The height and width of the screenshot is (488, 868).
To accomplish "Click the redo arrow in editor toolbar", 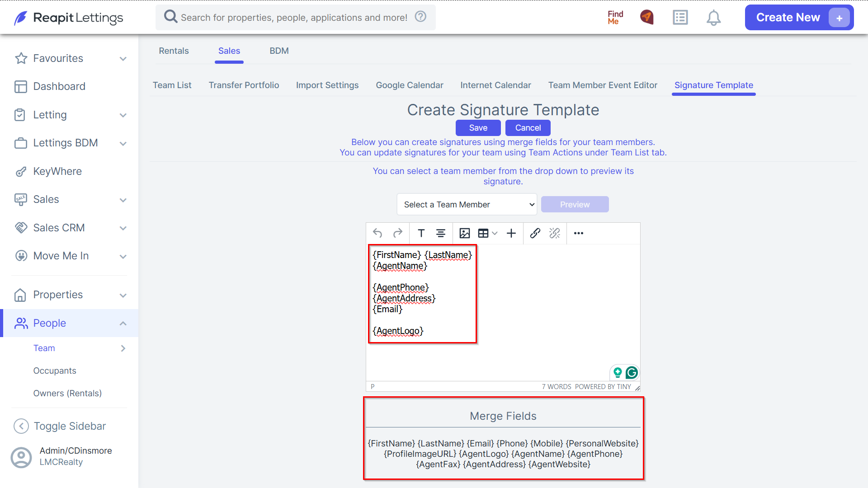I will tap(398, 233).
